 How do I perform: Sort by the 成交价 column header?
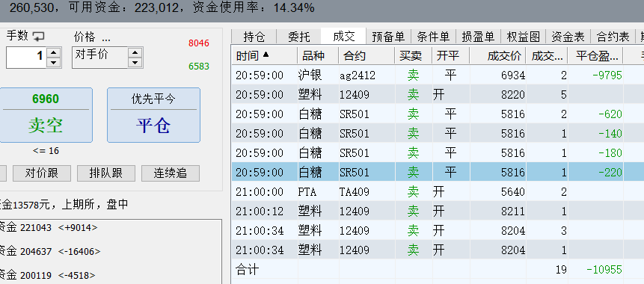coord(498,56)
